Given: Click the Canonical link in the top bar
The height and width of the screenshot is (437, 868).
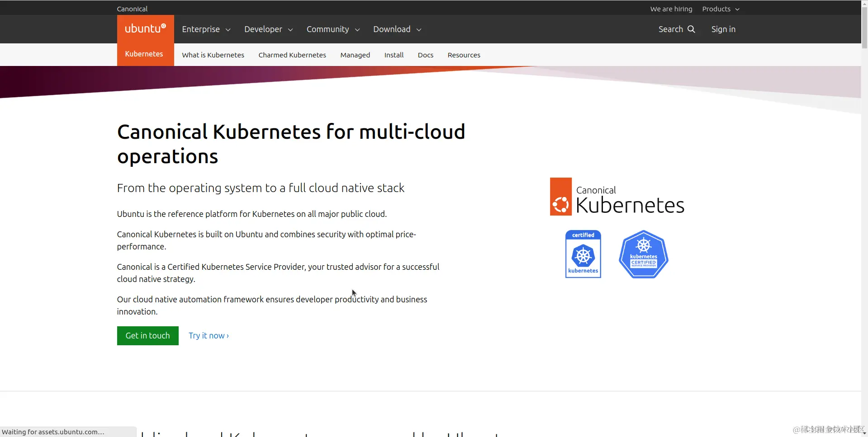Looking at the screenshot, I should (132, 9).
